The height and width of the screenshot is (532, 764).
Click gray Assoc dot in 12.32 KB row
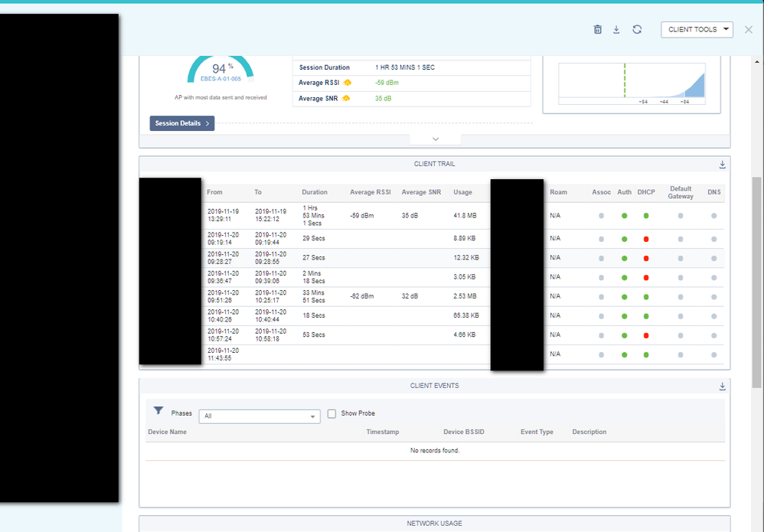(601, 259)
